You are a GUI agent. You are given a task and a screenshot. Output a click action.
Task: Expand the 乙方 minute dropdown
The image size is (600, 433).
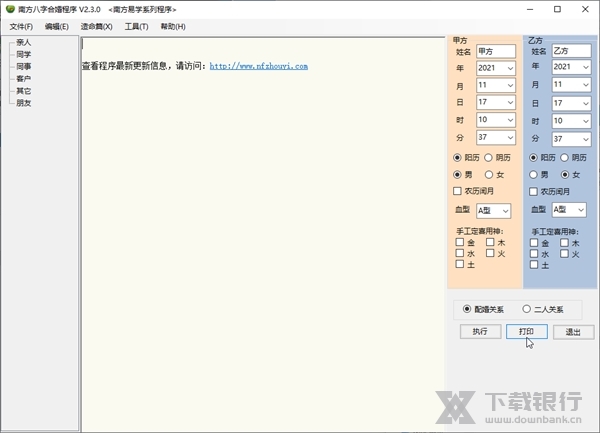586,139
